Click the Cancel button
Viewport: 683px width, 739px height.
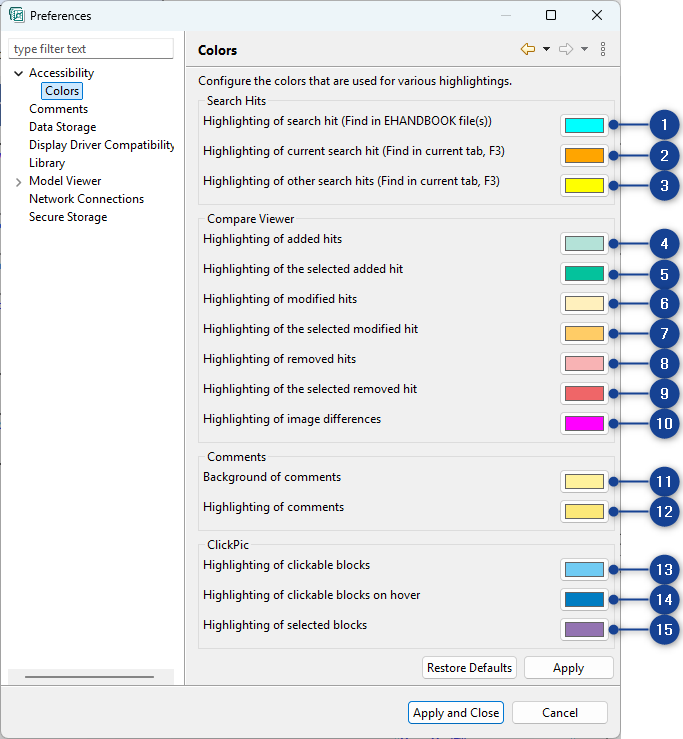click(560, 713)
